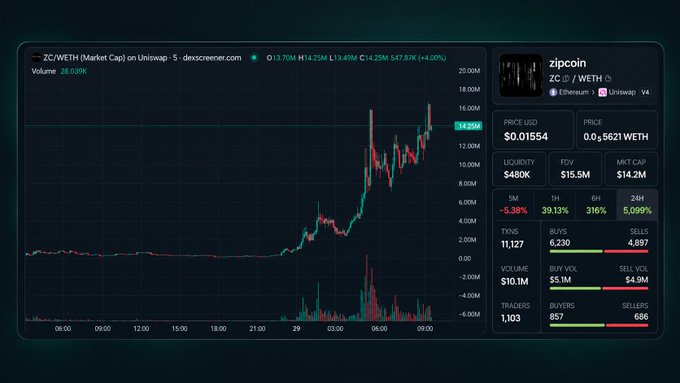This screenshot has height=383, width=680.
Task: Click the L13.49M low value in header
Action: click(x=343, y=58)
